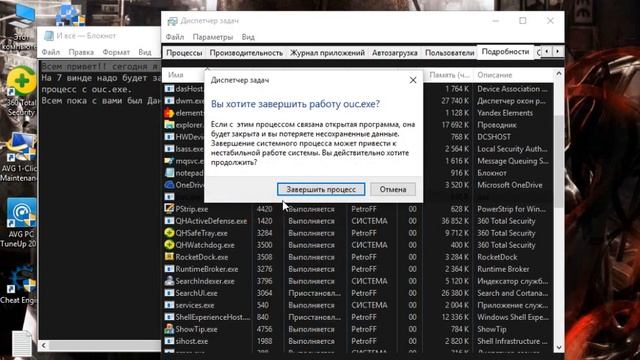The width and height of the screenshot is (640, 360).
Task: Switch to Журнал приложений tab
Action: [327, 53]
